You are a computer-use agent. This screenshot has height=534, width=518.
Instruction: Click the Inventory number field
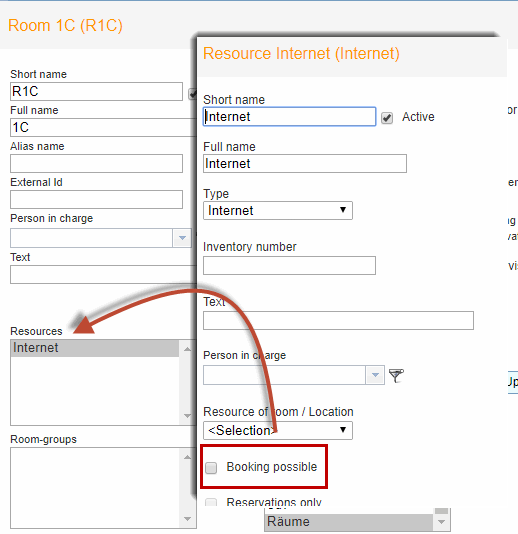coord(289,266)
